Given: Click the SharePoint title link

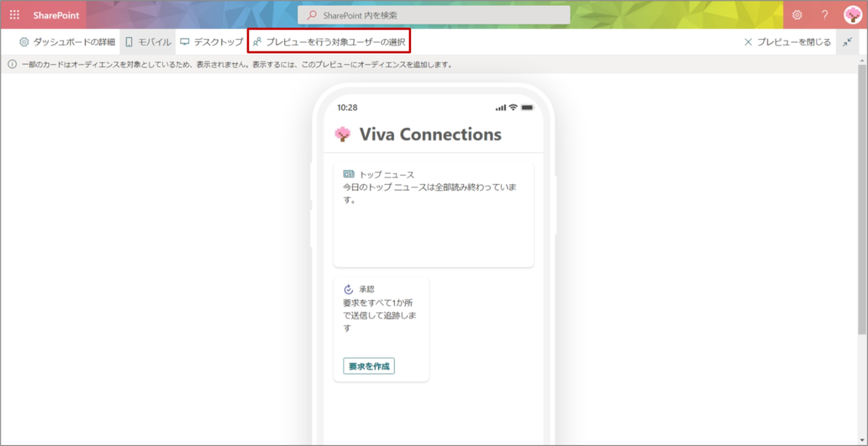Looking at the screenshot, I should (56, 15).
